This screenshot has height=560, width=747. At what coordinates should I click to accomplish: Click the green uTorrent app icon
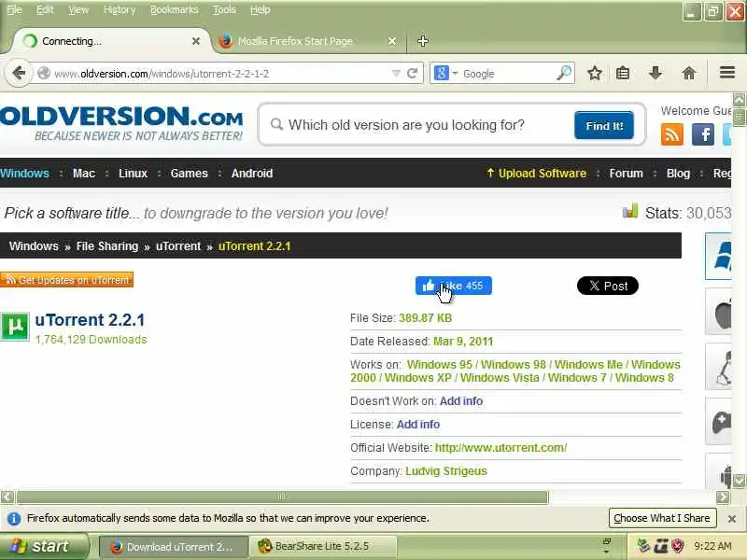pos(15,327)
